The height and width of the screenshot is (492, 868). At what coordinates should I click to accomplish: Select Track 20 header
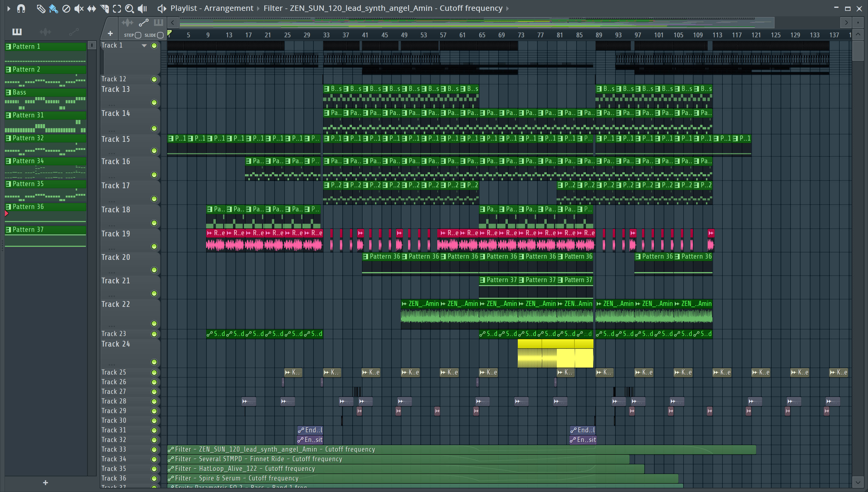pos(130,263)
